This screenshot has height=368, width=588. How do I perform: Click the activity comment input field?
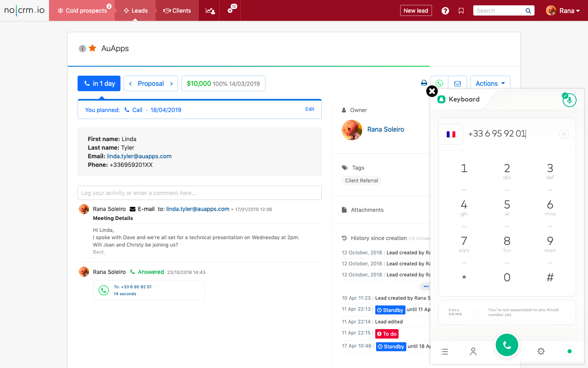coord(199,193)
